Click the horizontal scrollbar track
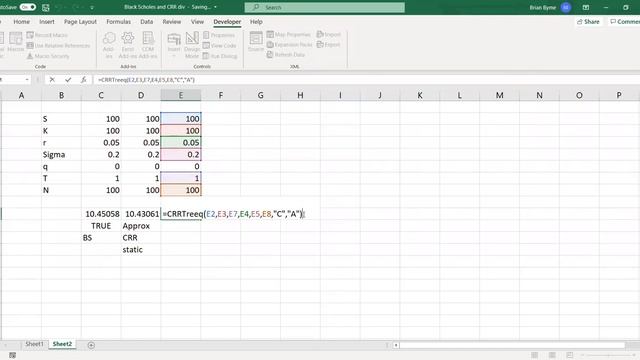Image resolution: width=640 pixels, height=360 pixels. click(x=512, y=345)
